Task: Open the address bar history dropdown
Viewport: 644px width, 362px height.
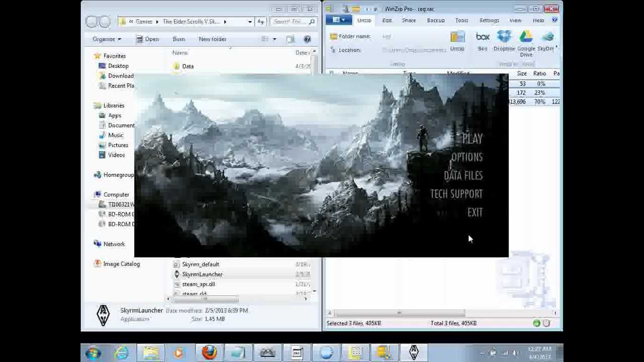Action: pyautogui.click(x=250, y=22)
